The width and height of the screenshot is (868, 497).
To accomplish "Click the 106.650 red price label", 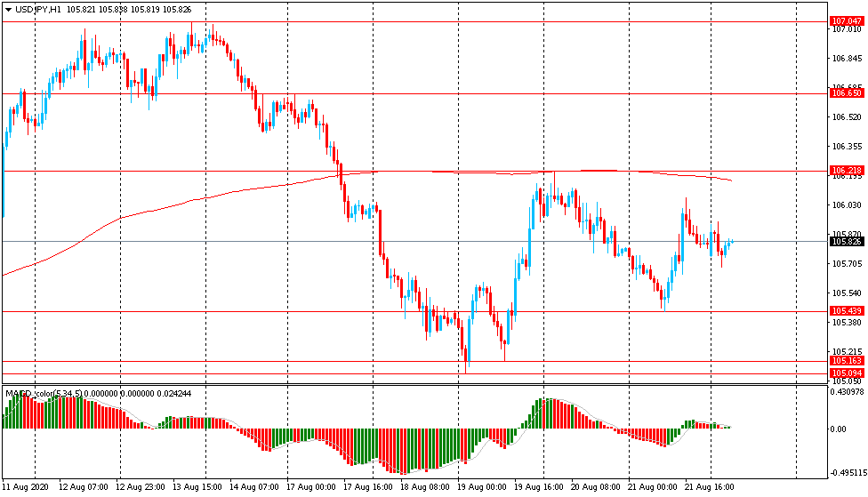I will click(x=847, y=93).
